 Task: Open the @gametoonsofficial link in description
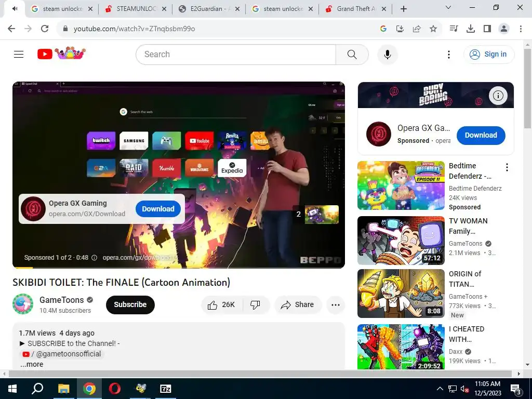pyautogui.click(x=62, y=354)
